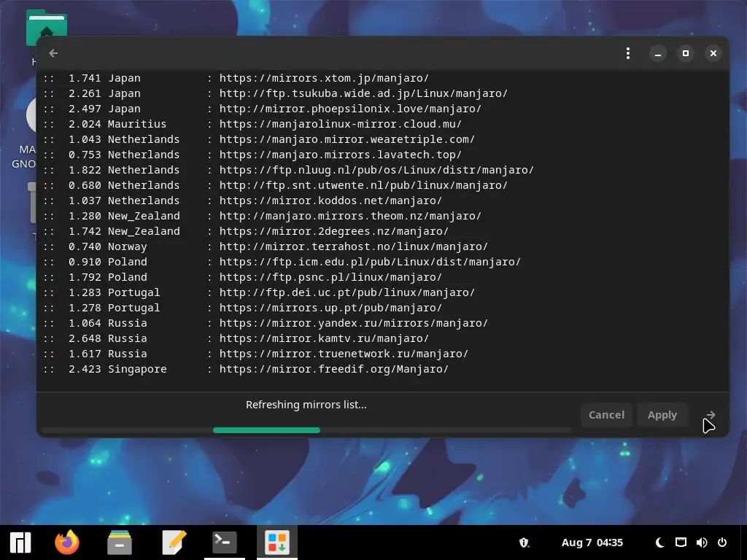Click the ftp.tsukuba.wide.ad.jp mirror line
Screen dimensions: 747x560
pos(275,93)
